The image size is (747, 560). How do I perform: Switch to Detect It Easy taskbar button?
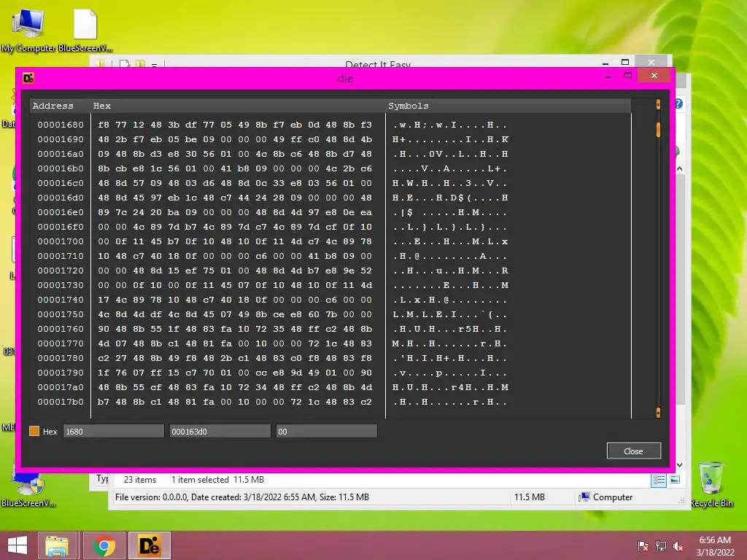pyautogui.click(x=149, y=545)
